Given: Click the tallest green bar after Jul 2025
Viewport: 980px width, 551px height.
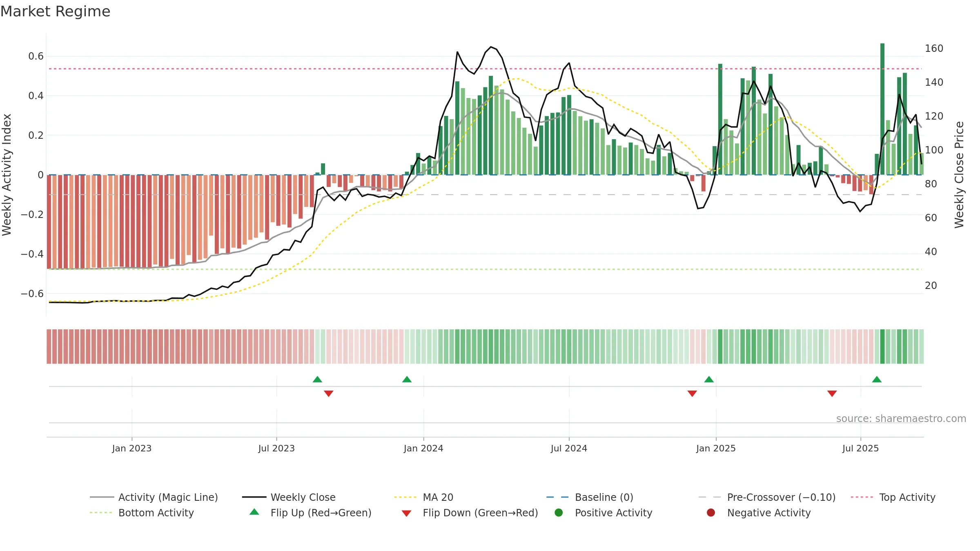Looking at the screenshot, I should point(882,109).
